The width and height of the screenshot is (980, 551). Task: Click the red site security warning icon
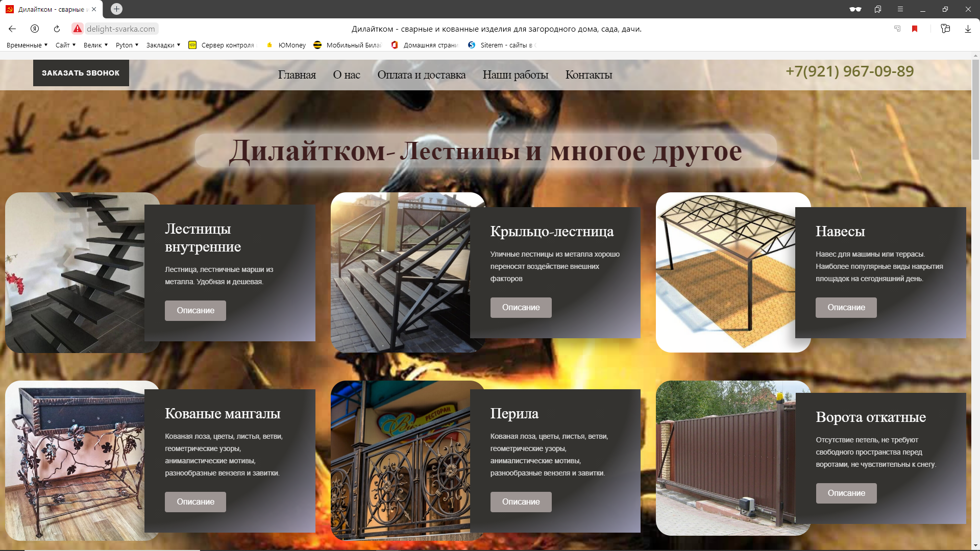click(78, 29)
